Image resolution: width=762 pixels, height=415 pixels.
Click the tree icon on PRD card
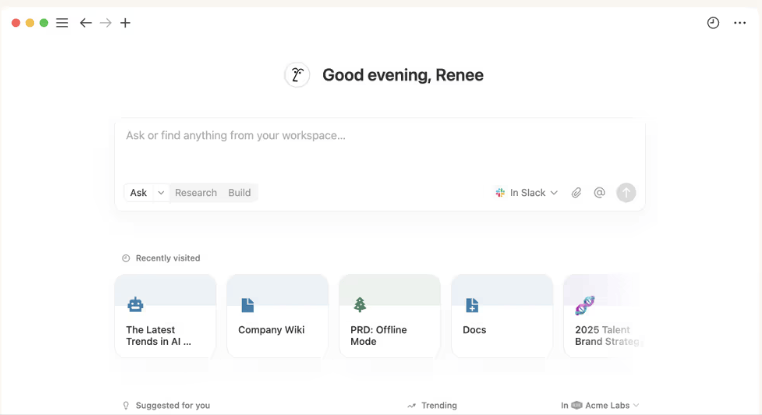tap(360, 305)
